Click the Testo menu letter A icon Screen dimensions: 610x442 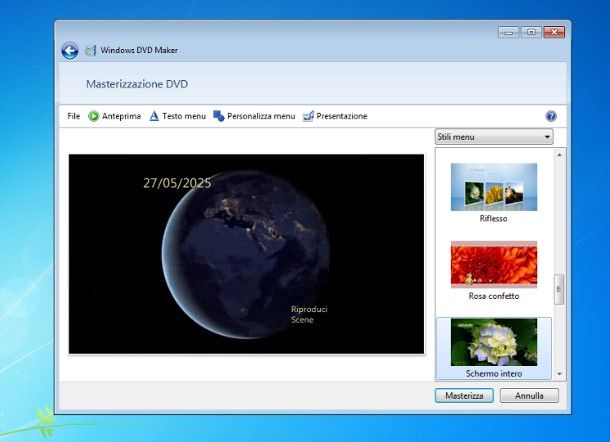[x=154, y=116]
